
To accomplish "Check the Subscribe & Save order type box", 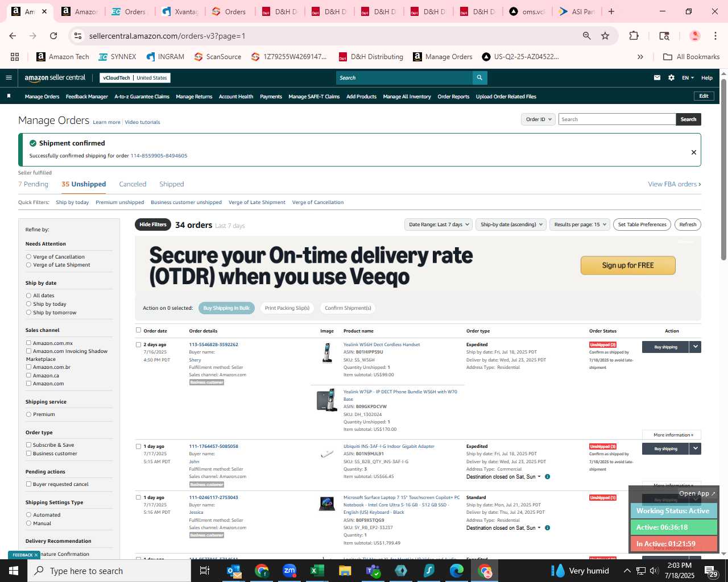I will (x=28, y=445).
